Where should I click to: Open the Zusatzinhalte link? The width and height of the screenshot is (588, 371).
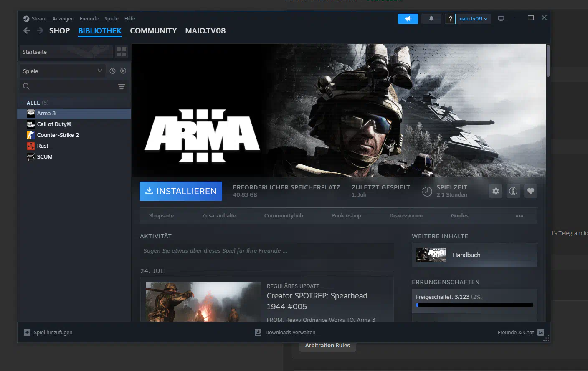click(219, 216)
